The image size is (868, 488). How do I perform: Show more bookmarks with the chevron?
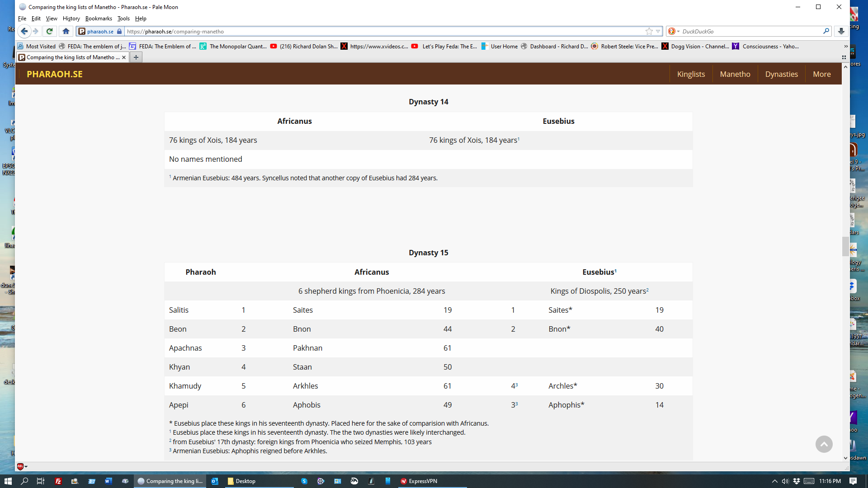coord(845,46)
